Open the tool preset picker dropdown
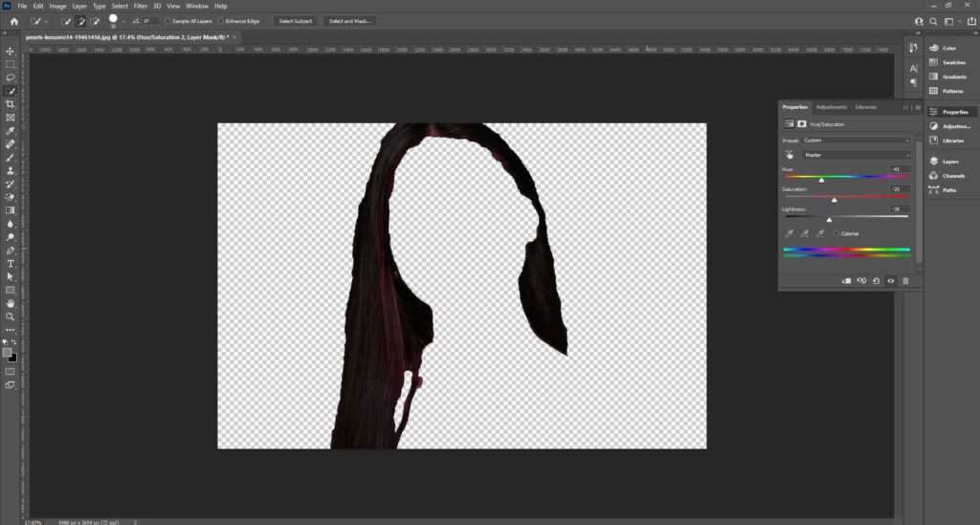Viewport: 980px width, 525px height. click(38, 21)
